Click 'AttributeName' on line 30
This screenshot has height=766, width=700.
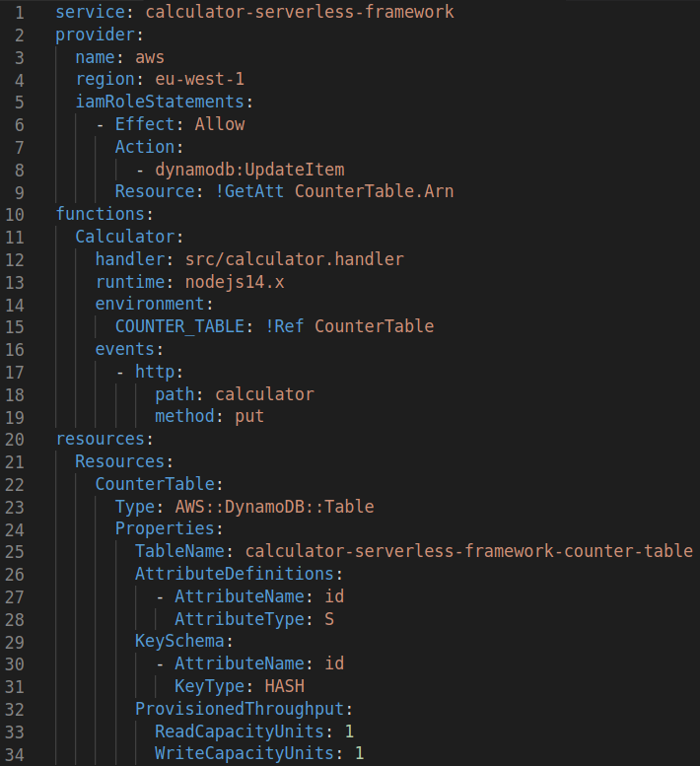pyautogui.click(x=240, y=663)
